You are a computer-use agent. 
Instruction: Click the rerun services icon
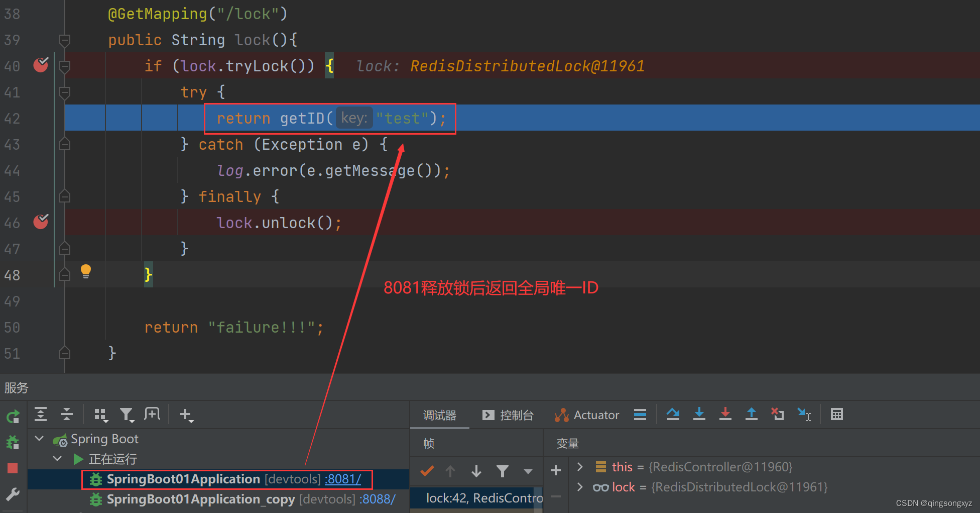pos(13,417)
